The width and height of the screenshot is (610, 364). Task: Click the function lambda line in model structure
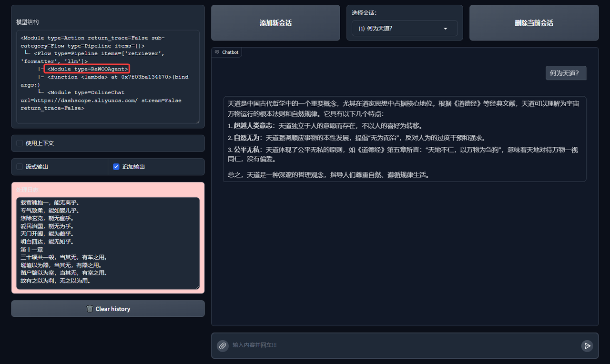click(105, 81)
